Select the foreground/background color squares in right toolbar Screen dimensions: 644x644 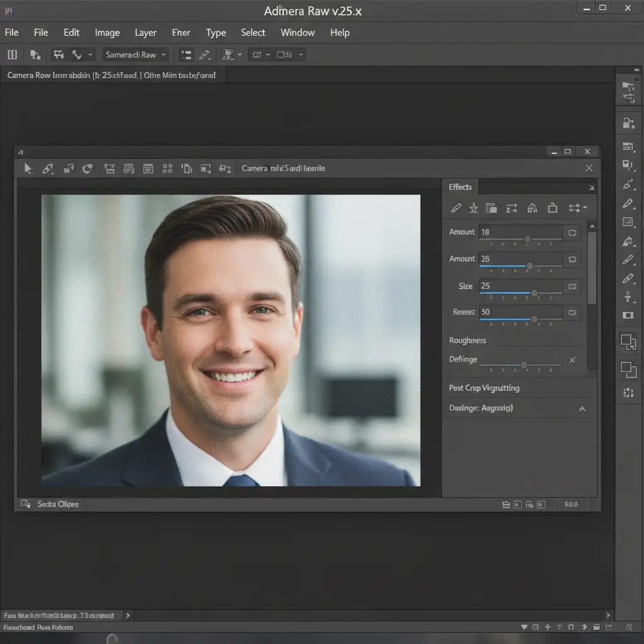(628, 341)
